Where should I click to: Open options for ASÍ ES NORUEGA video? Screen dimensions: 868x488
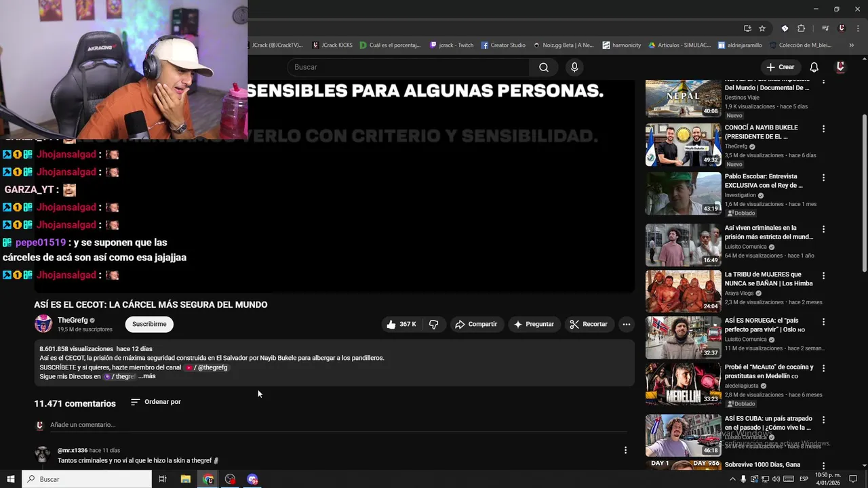[x=824, y=321]
